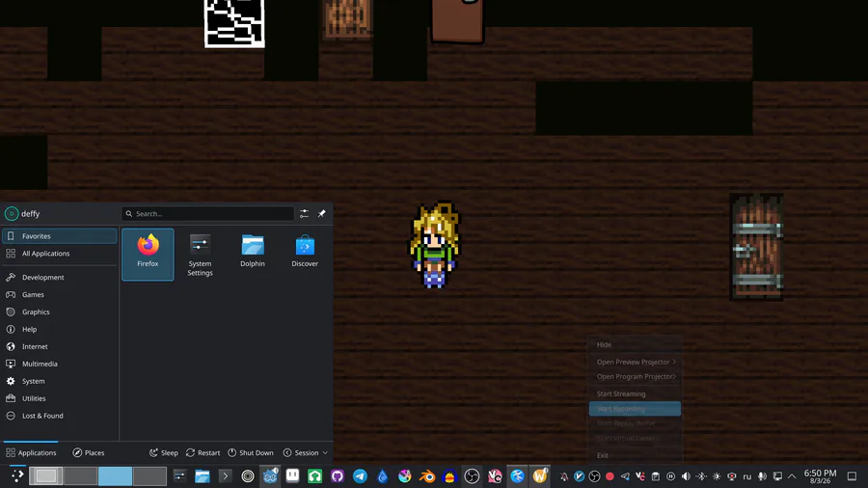This screenshot has width=868, height=488.
Task: Open the Bluetooth tray icon
Action: 701,476
